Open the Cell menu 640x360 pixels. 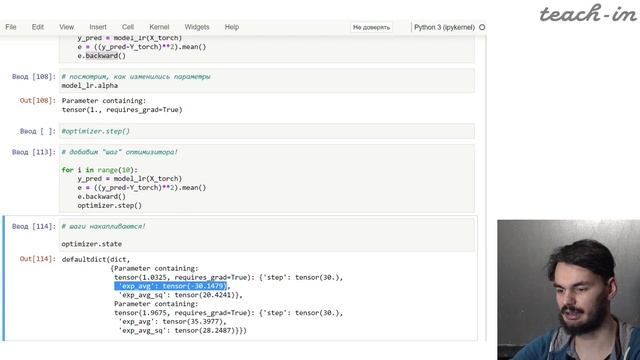point(128,27)
